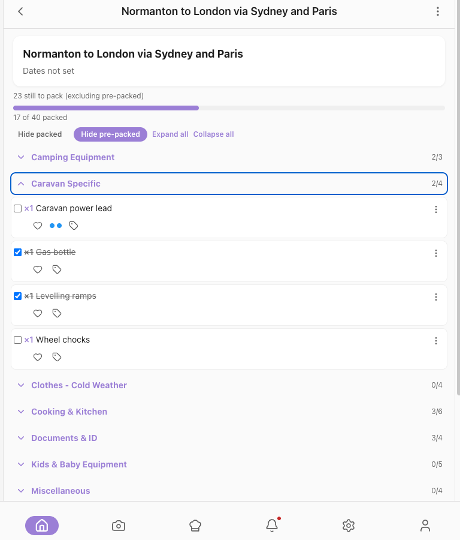This screenshot has height=540, width=460.
Task: Uncheck the Levelling ramps checkbox
Action: click(18, 296)
